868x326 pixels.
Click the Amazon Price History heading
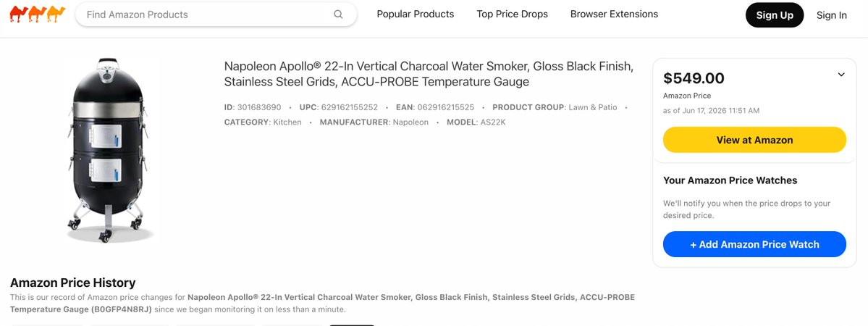pos(72,283)
